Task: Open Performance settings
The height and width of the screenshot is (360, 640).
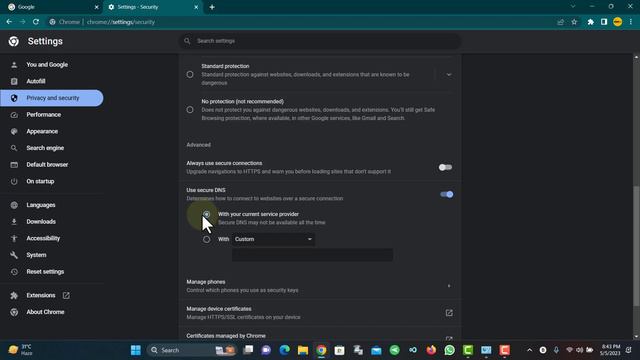Action: (x=44, y=115)
